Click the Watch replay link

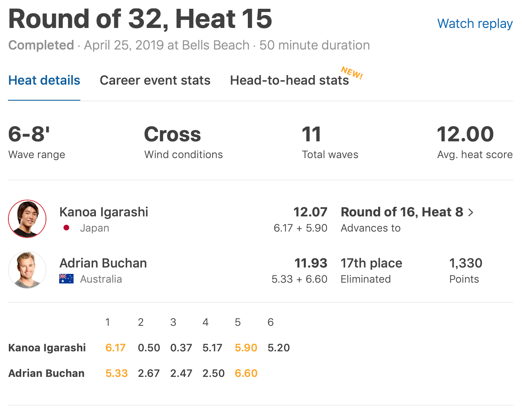(x=475, y=24)
